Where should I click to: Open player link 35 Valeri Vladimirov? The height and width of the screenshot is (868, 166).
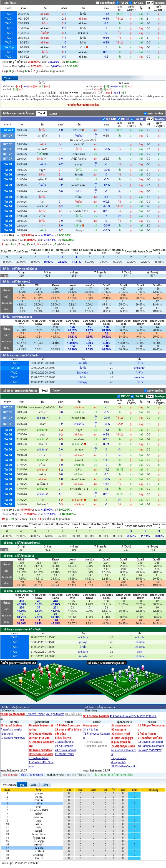149,750
